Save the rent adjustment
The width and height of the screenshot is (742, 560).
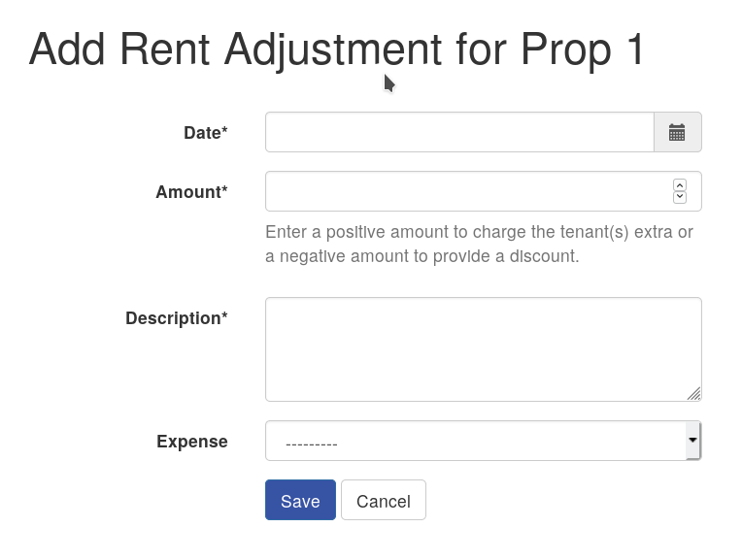(300, 501)
